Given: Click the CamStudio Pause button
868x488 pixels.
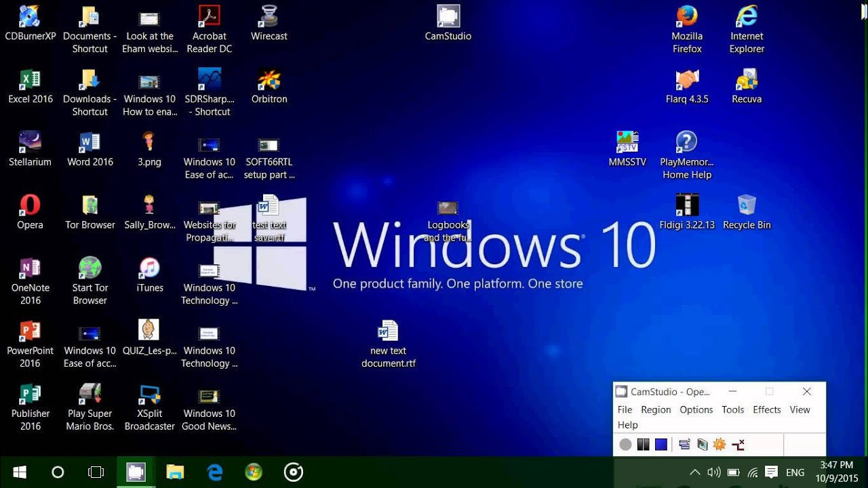Looking at the screenshot, I should coord(643,445).
